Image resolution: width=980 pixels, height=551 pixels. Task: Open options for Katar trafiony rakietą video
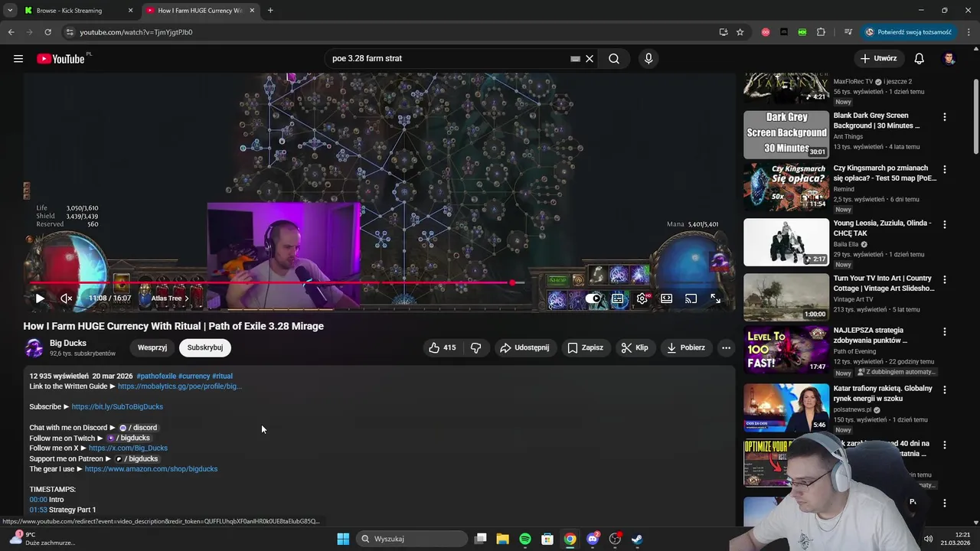click(x=945, y=390)
